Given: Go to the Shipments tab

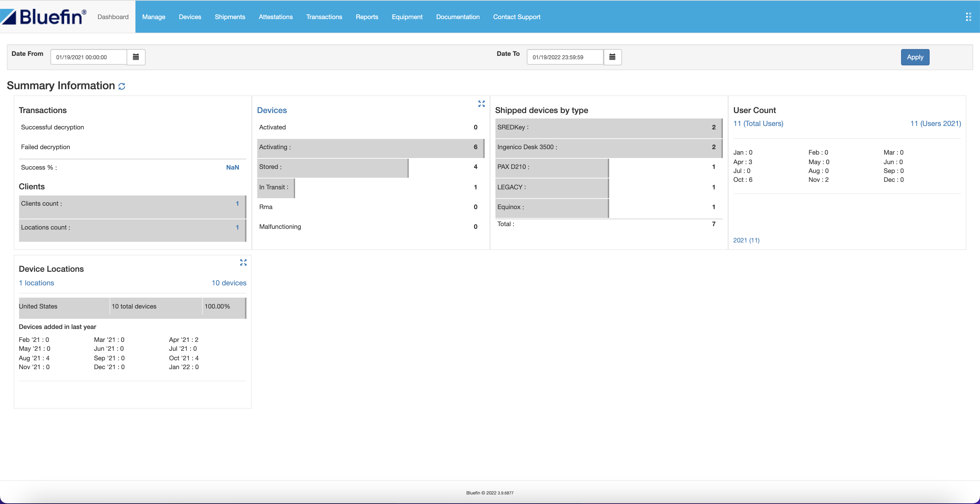Looking at the screenshot, I should pyautogui.click(x=230, y=17).
